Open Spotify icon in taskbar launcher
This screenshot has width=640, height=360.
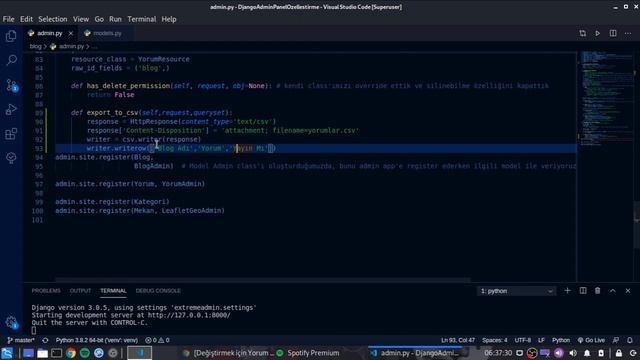(x=85, y=353)
